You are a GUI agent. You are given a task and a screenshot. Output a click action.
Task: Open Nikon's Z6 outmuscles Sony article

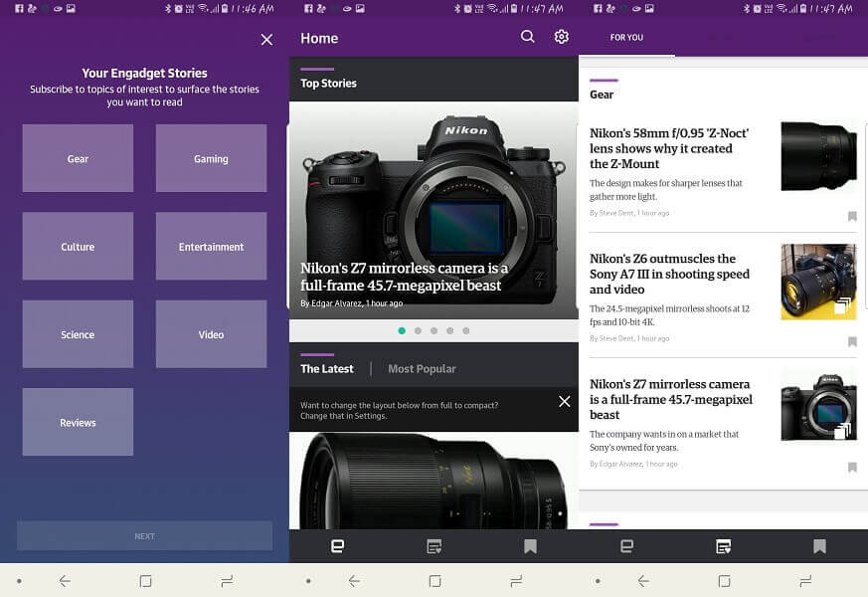coord(669,275)
